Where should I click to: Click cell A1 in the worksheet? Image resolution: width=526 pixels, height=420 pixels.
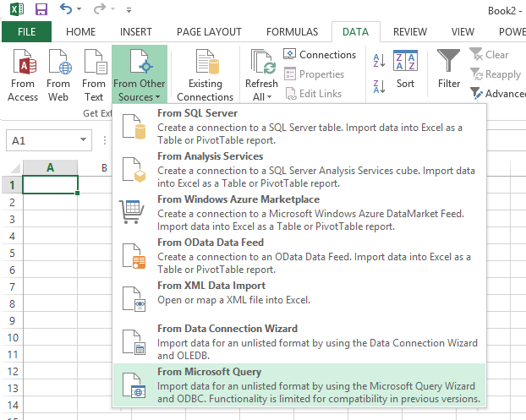pyautogui.click(x=50, y=185)
